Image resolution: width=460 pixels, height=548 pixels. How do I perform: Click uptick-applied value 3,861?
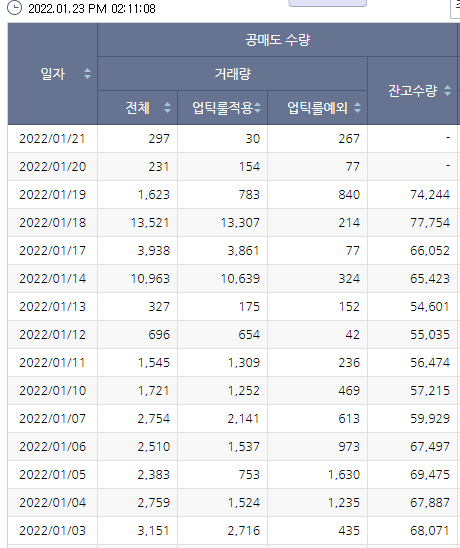click(243, 251)
